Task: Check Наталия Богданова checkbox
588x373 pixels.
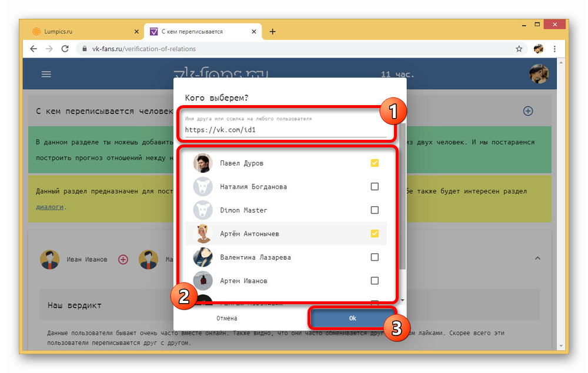Action: pos(375,187)
